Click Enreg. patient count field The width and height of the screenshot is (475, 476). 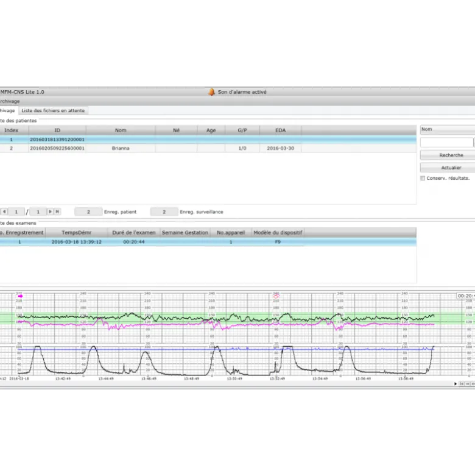pyautogui.click(x=88, y=211)
